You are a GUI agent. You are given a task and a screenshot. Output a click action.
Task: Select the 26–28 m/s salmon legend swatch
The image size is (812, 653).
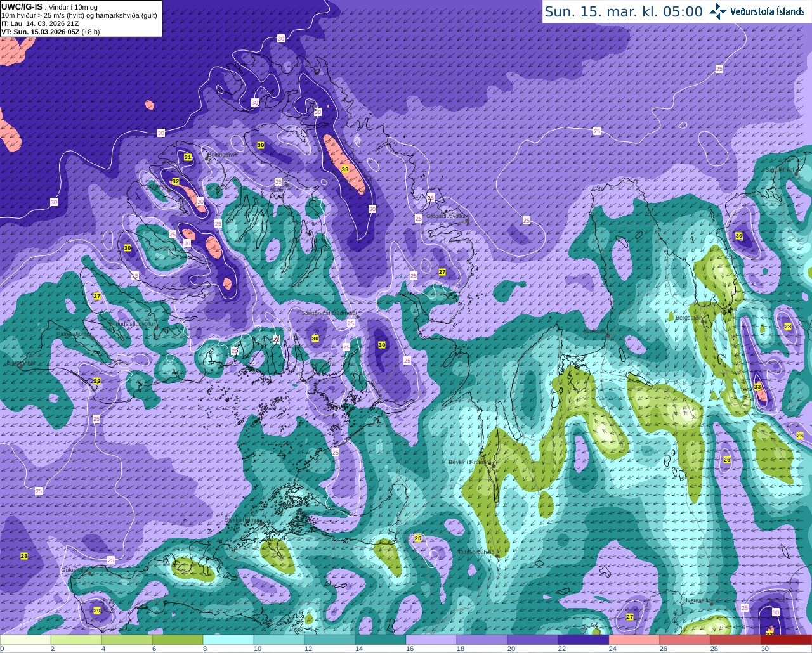click(685, 640)
